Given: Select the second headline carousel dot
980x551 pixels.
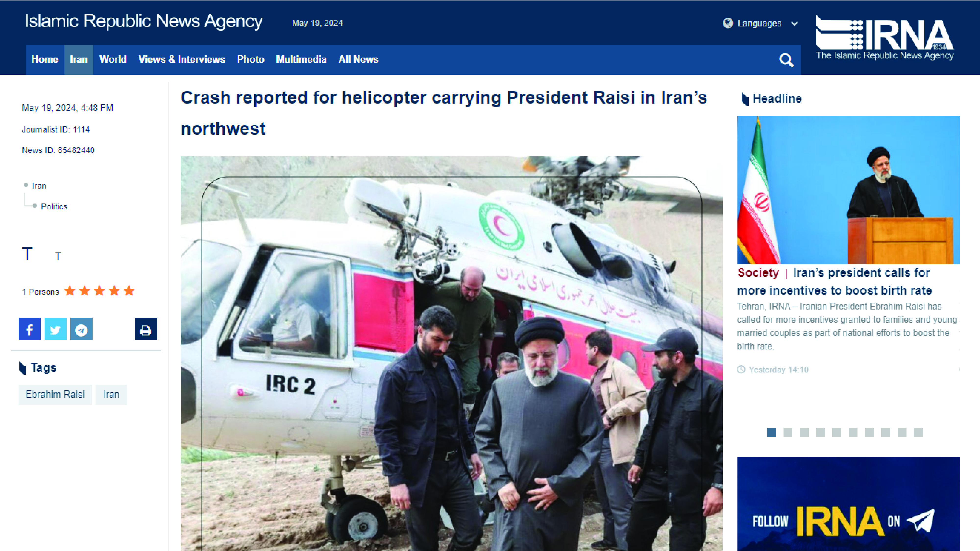Looking at the screenshot, I should [x=788, y=432].
